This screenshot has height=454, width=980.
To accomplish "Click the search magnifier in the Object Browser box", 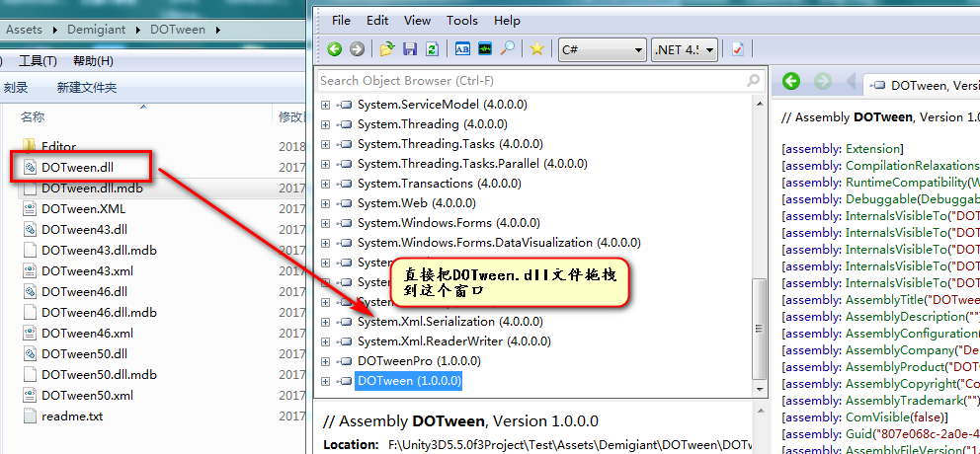I will pos(753,80).
